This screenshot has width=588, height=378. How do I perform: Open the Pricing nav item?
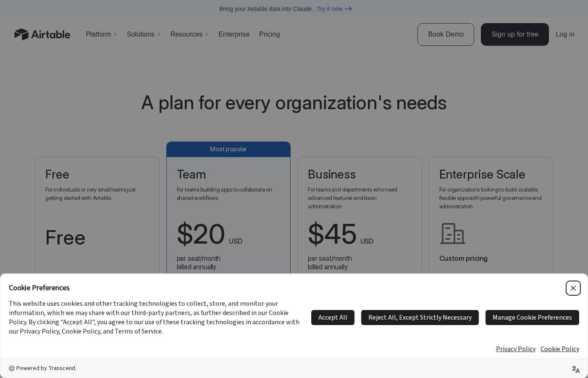pos(269,34)
